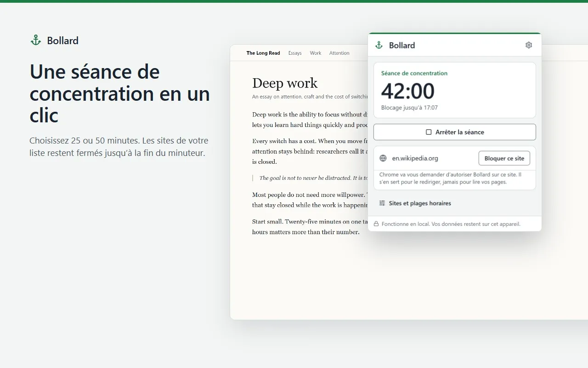Click the anchor logo in Bollard popup header

tap(379, 45)
